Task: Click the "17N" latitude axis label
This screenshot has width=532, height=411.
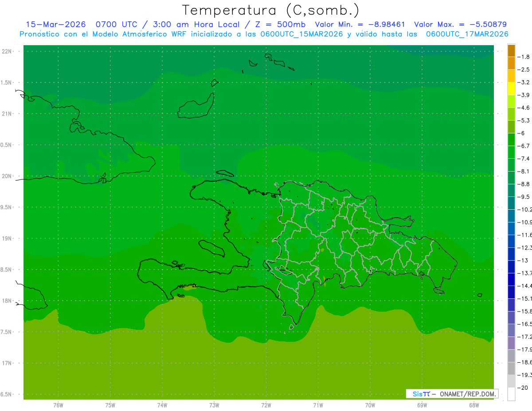Action: click(x=7, y=363)
